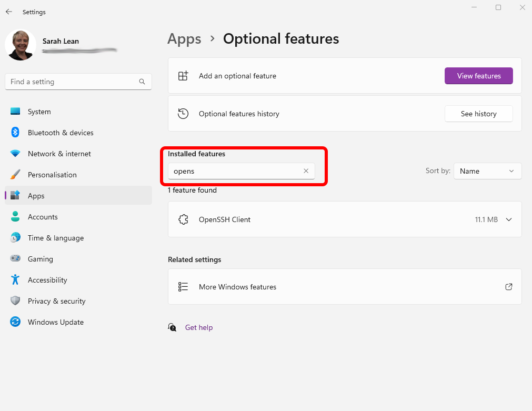Expand the OpenSSH Client details chevron

(508, 219)
